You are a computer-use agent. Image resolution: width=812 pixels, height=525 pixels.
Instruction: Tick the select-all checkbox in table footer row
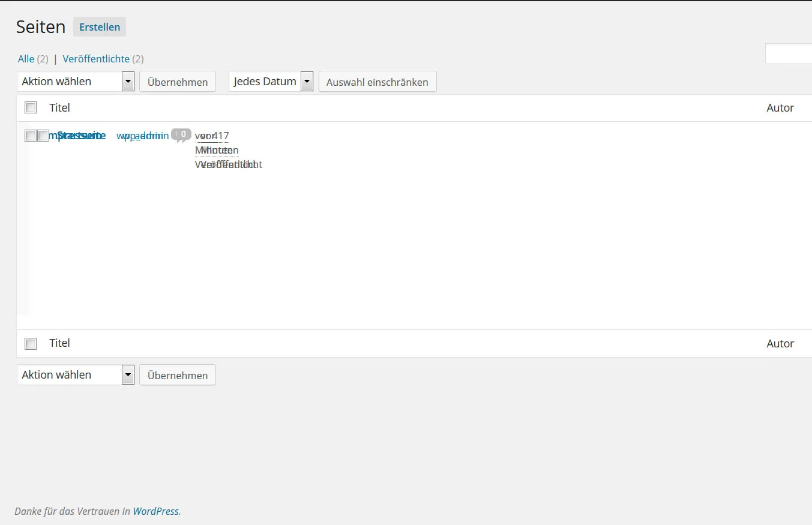point(31,343)
